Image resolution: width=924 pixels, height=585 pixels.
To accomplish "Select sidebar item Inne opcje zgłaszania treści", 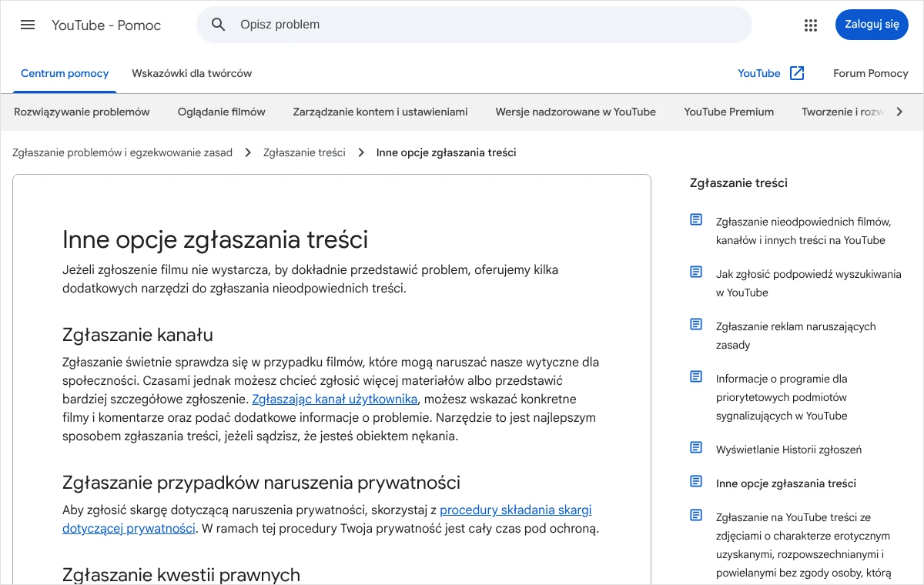I will point(786,483).
